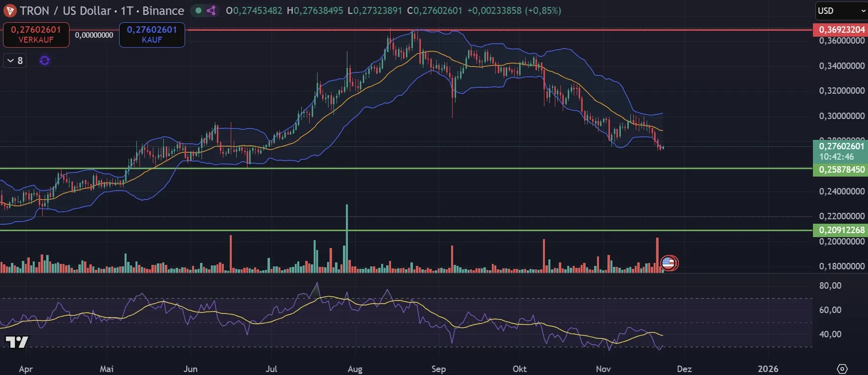Image resolution: width=868 pixels, height=375 pixels.
Task: Click the purple data-source share icon
Action: tap(211, 10)
